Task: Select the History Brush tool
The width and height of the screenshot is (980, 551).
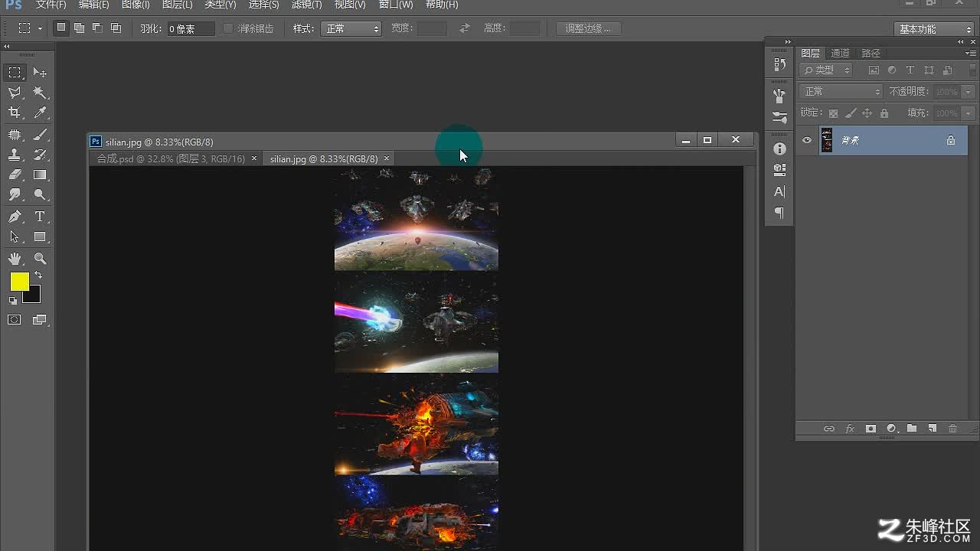Action: tap(41, 155)
